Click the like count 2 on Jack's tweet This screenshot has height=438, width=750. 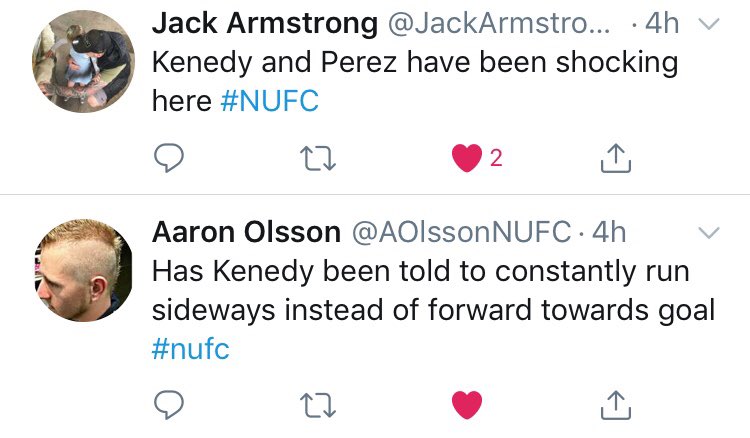coord(496,158)
